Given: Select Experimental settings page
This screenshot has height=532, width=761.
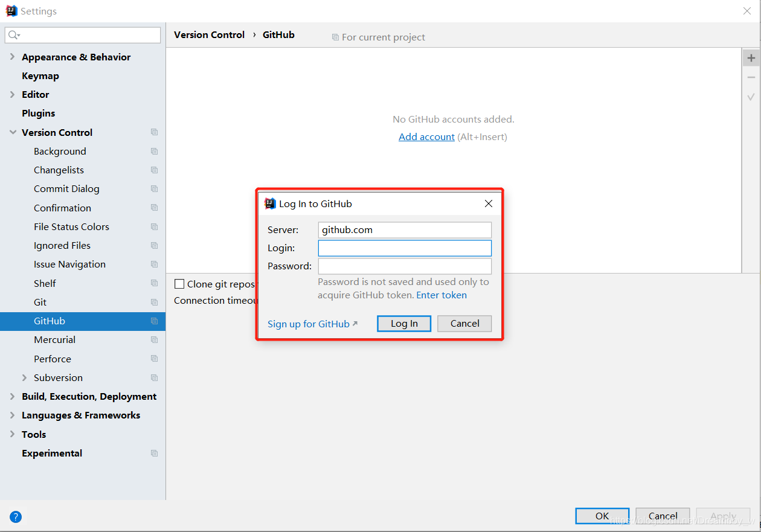Looking at the screenshot, I should click(52, 453).
